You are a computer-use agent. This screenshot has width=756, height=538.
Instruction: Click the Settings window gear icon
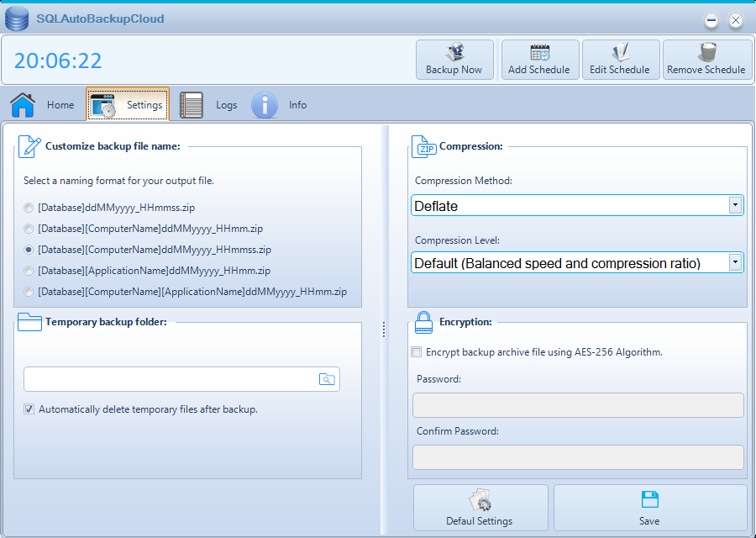click(102, 105)
